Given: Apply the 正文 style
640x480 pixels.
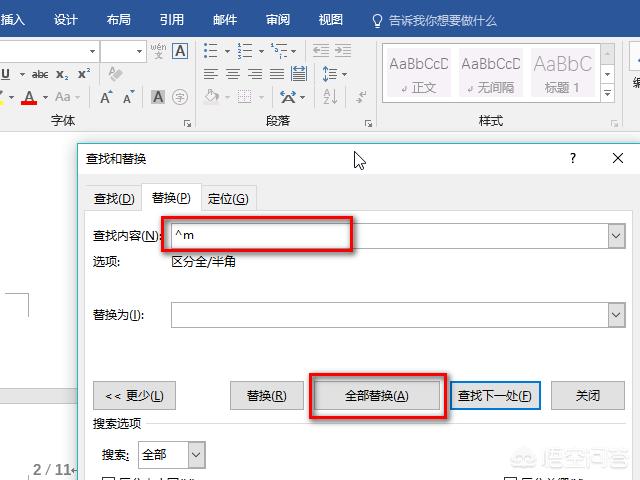Looking at the screenshot, I should tap(419, 73).
